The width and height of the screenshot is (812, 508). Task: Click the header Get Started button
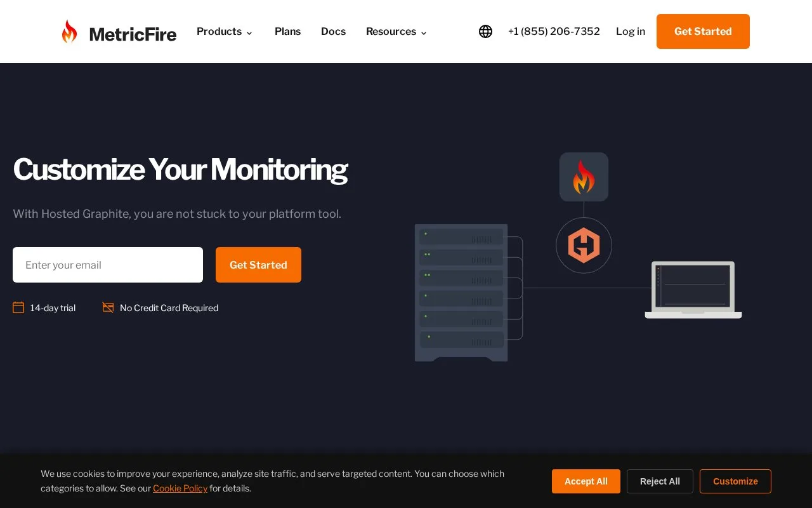point(703,31)
